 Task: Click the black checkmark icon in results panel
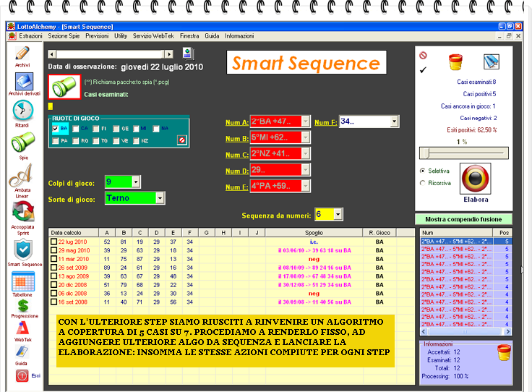[x=423, y=70]
